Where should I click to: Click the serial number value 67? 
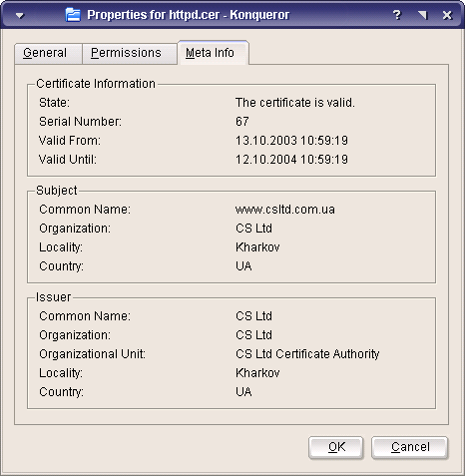coord(242,122)
